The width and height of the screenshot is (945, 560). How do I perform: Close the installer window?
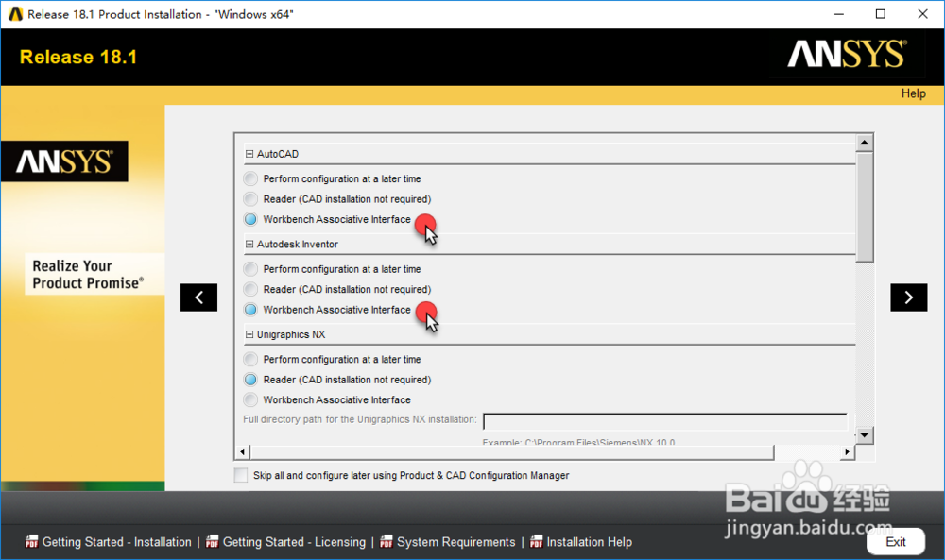click(922, 14)
